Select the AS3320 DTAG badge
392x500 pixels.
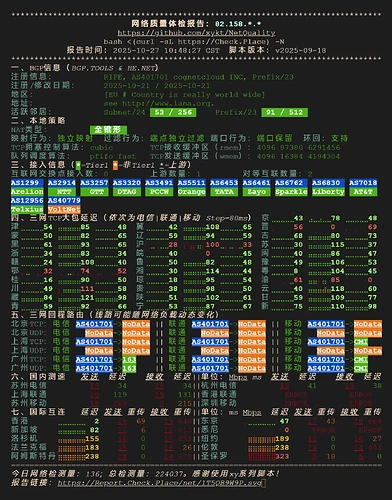click(x=127, y=187)
